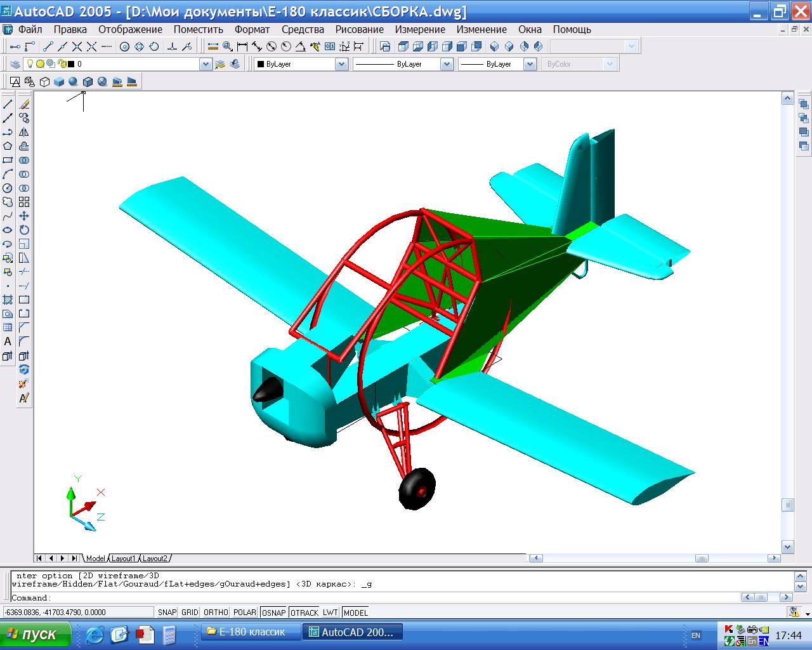Select the Line drawing tool
Viewport: 812px width, 650px height.
tap(8, 104)
